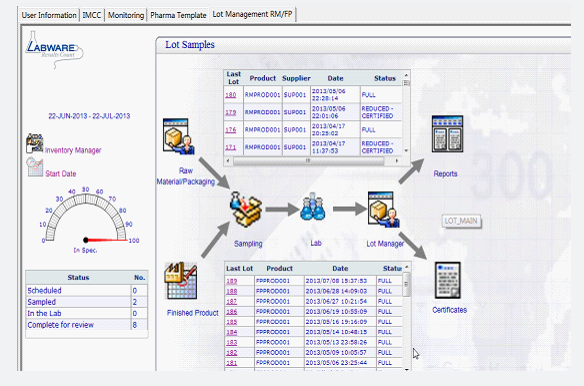
Task: Click the raw material table scroll-up arrow
Action: click(x=406, y=75)
